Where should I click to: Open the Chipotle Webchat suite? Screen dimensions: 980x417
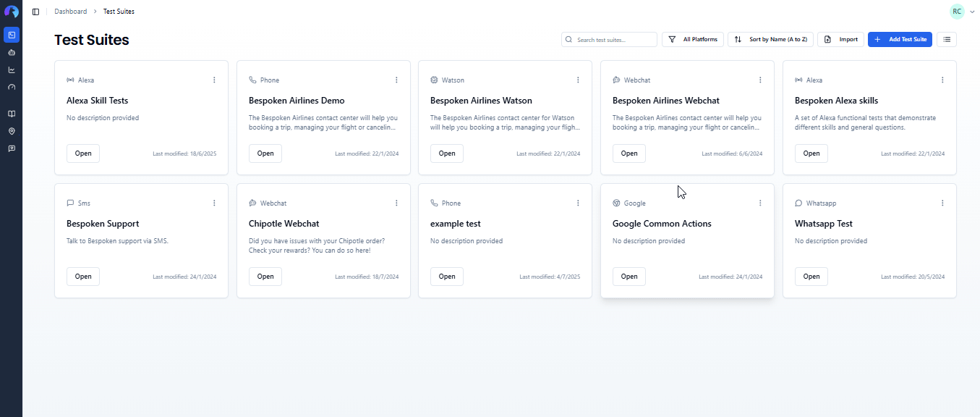265,277
